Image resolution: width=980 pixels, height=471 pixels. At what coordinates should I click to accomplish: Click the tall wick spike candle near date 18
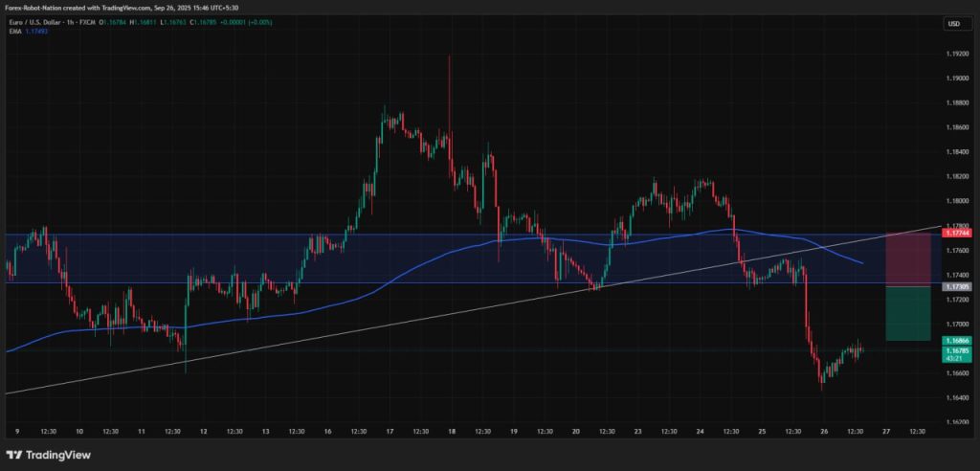click(449, 96)
